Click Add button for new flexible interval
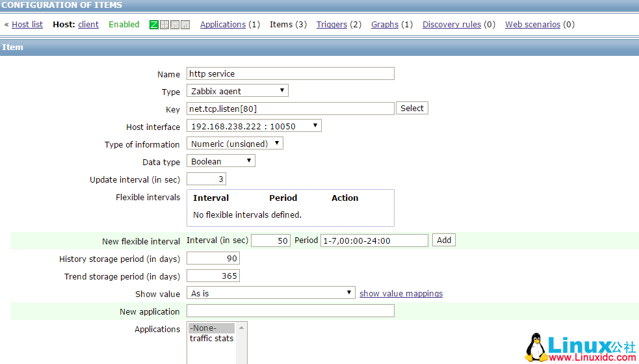The width and height of the screenshot is (639, 364). pyautogui.click(x=444, y=240)
